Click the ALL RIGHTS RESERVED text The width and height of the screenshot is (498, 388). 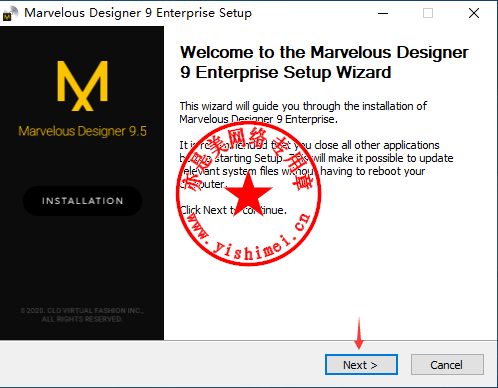[82, 319]
